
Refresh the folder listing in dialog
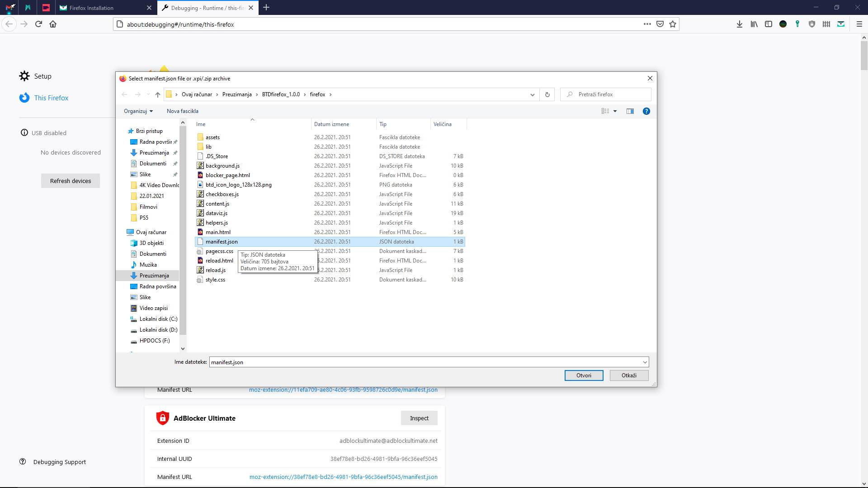point(547,94)
